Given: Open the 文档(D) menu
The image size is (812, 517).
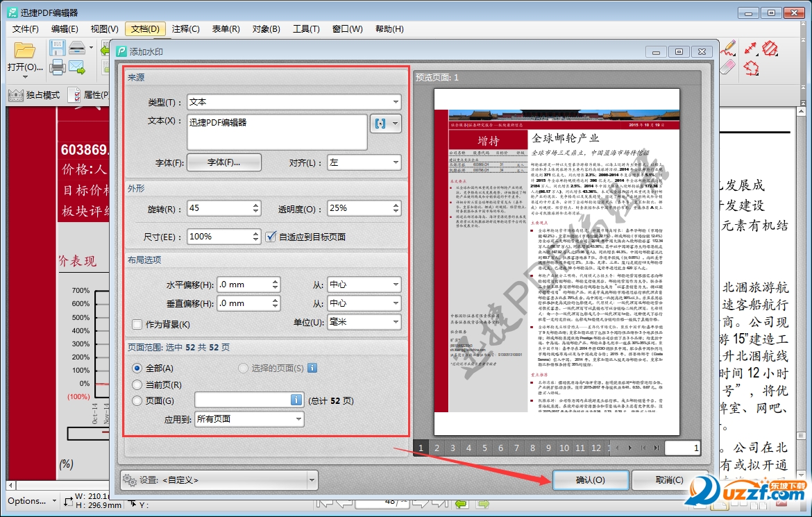Looking at the screenshot, I should (145, 29).
